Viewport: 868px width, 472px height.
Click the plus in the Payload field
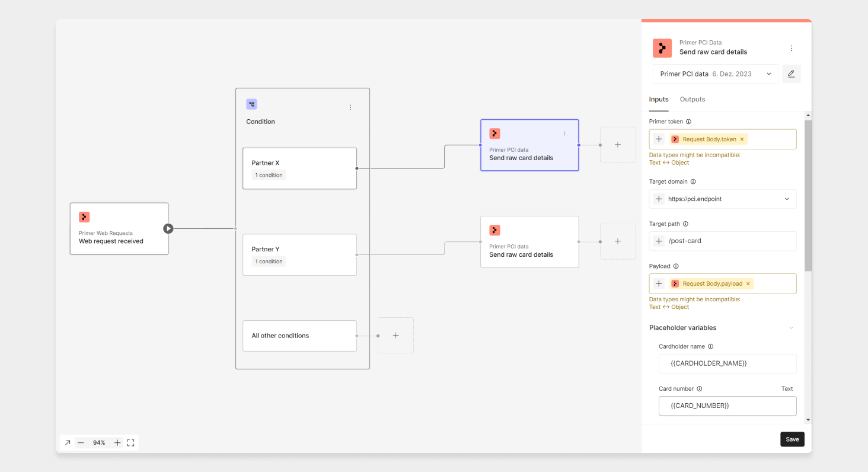point(659,284)
